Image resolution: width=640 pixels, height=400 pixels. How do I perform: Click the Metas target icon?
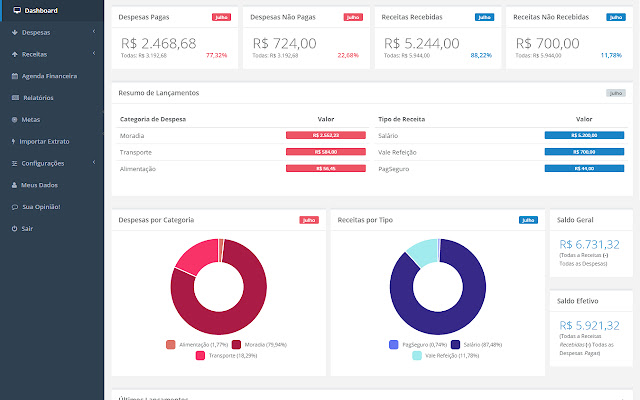[x=15, y=120]
